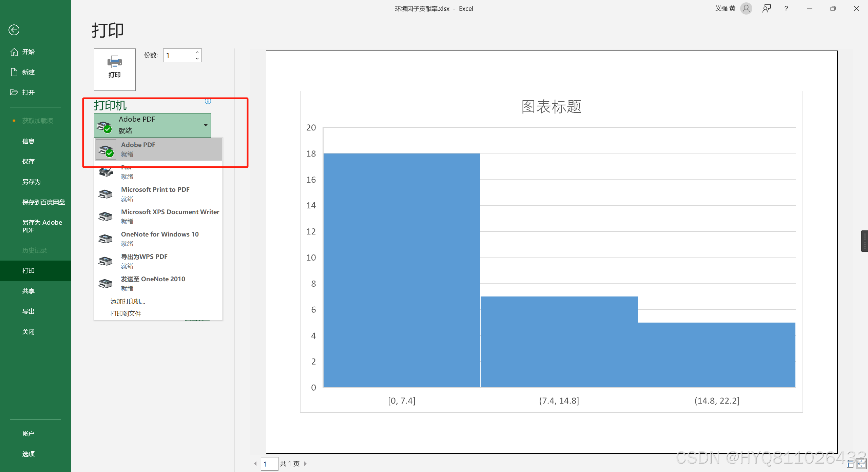Click the large Print button with printer icon
The width and height of the screenshot is (868, 472).
coord(115,69)
